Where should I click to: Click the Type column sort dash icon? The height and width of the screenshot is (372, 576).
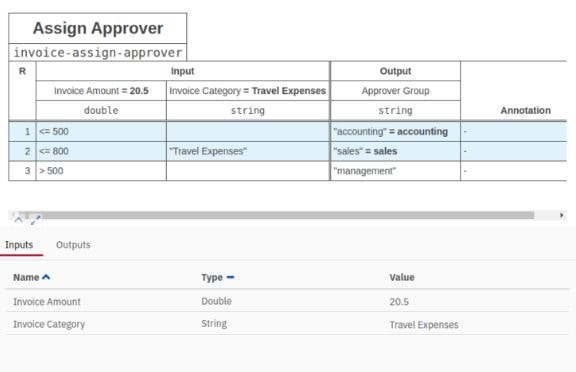click(230, 277)
